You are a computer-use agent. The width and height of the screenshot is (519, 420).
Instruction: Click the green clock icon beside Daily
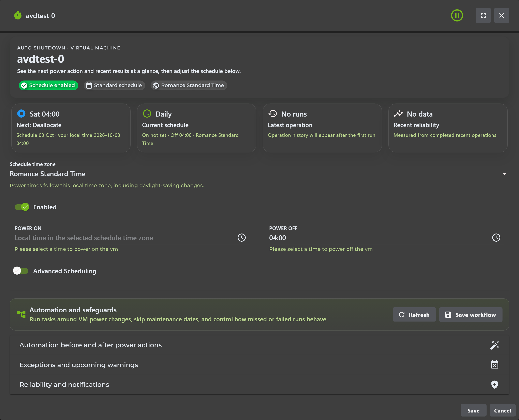(x=147, y=114)
